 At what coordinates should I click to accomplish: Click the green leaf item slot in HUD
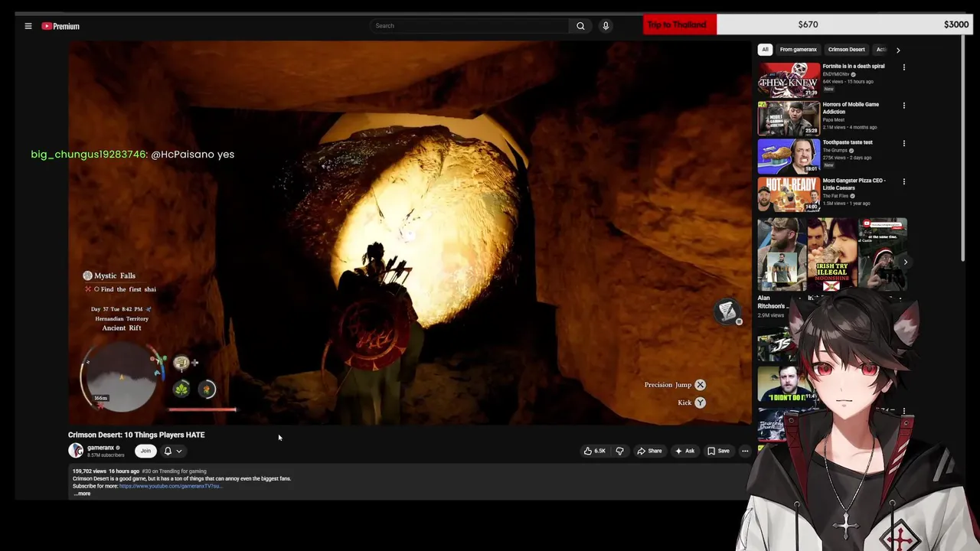point(181,390)
